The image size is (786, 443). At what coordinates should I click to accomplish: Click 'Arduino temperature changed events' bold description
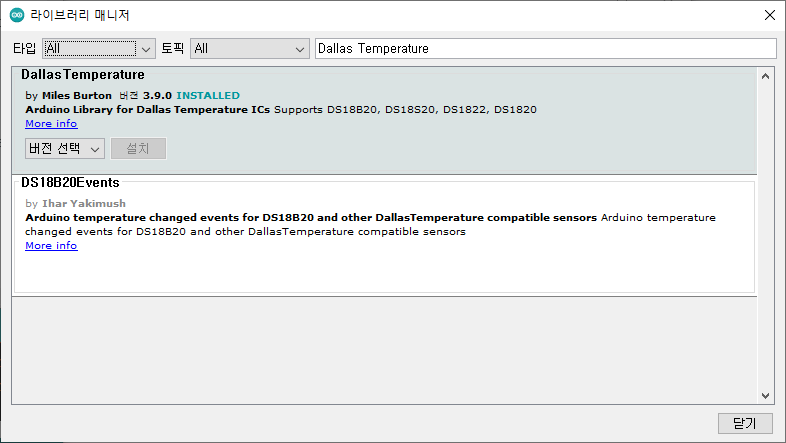click(x=311, y=217)
